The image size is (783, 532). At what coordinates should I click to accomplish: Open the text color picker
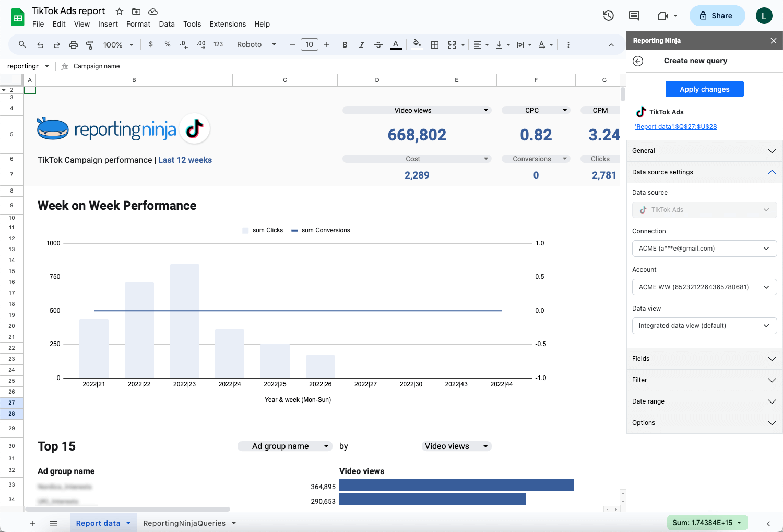pyautogui.click(x=396, y=45)
